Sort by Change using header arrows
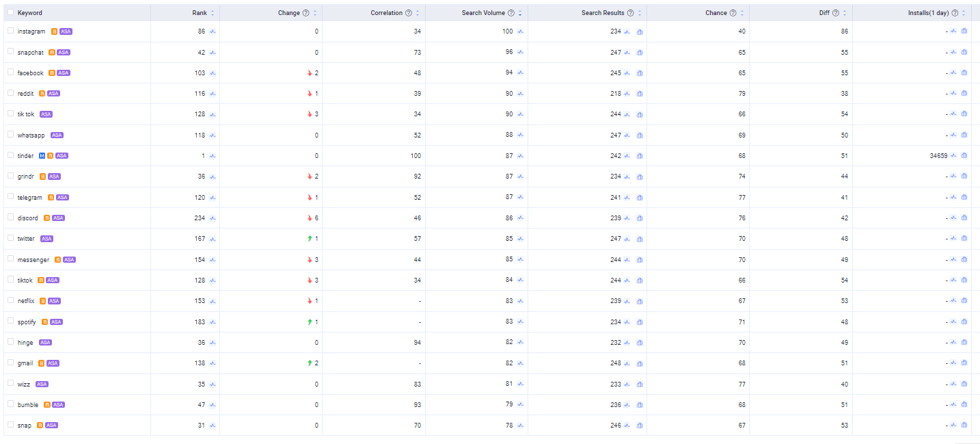Image resolution: width=980 pixels, height=444 pixels. 315,13
